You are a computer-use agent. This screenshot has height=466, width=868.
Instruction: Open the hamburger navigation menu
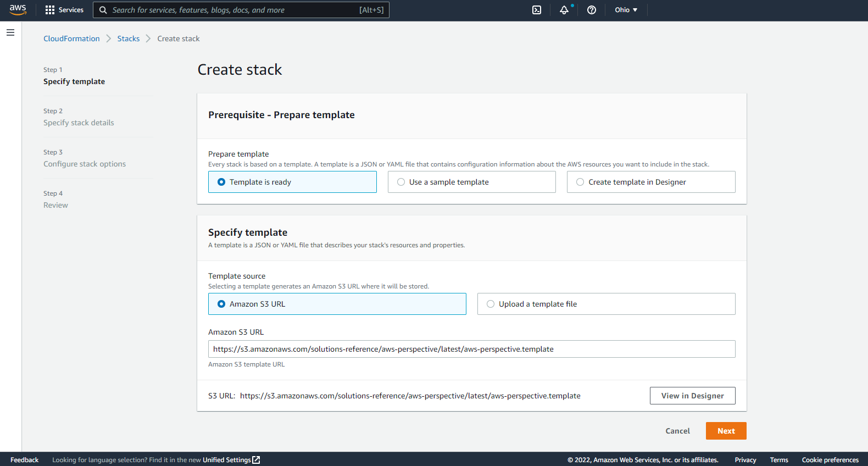pyautogui.click(x=10, y=32)
